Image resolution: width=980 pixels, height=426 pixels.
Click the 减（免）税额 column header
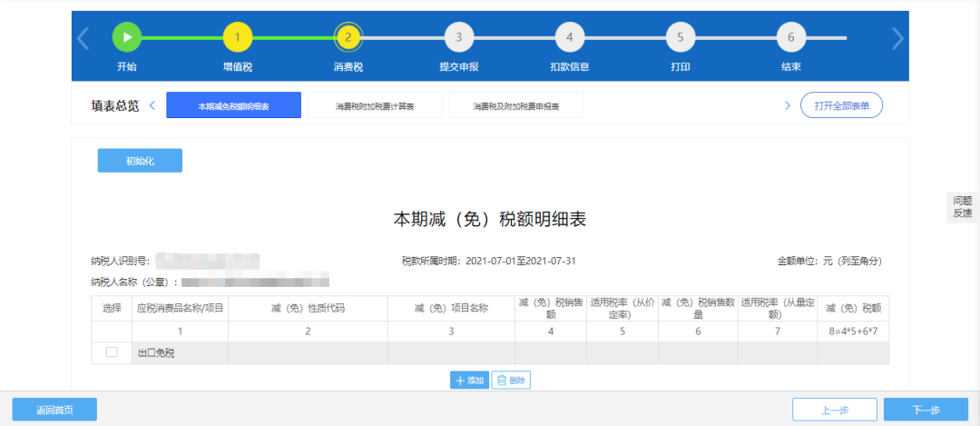[853, 309]
